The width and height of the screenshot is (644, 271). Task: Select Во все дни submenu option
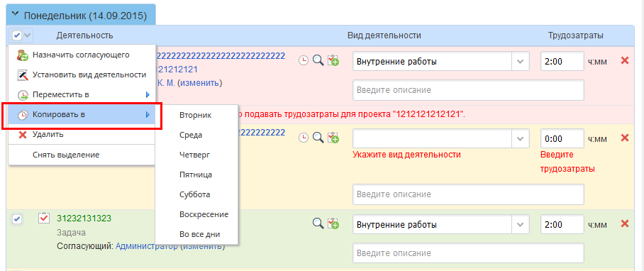click(200, 234)
